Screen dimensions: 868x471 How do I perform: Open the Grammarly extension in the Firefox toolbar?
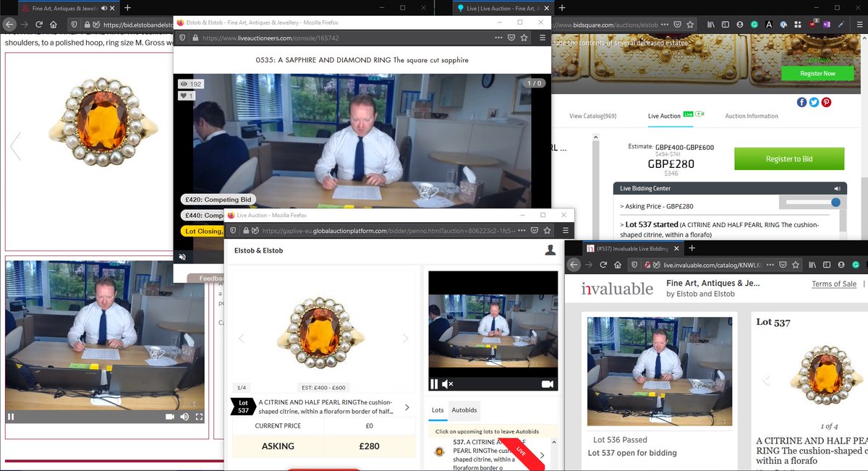point(754,24)
